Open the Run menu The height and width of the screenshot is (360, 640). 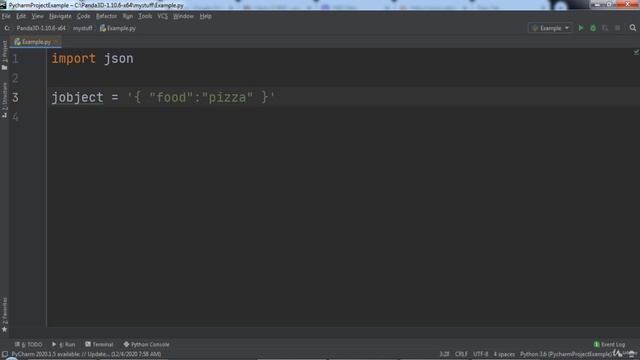click(x=128, y=16)
